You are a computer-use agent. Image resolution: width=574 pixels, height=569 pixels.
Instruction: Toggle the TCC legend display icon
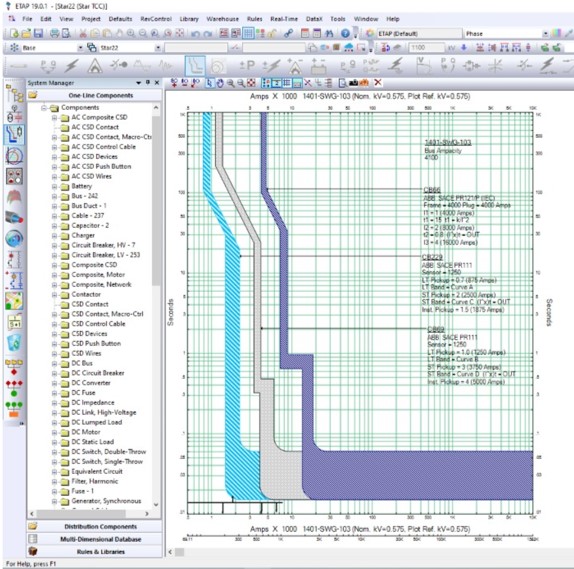tap(297, 83)
